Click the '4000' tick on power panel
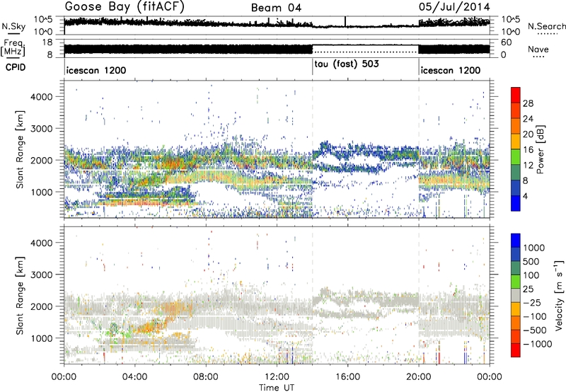Screen dimensions: 566x392 click(41, 97)
